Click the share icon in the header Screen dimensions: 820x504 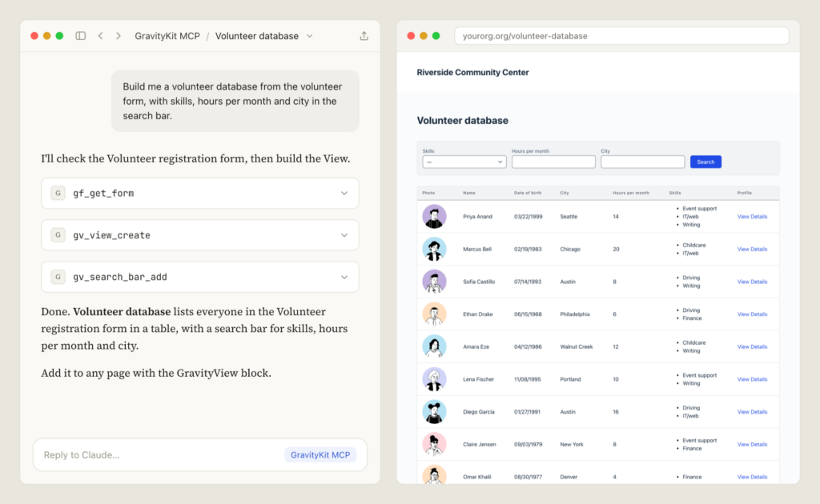[x=364, y=36]
